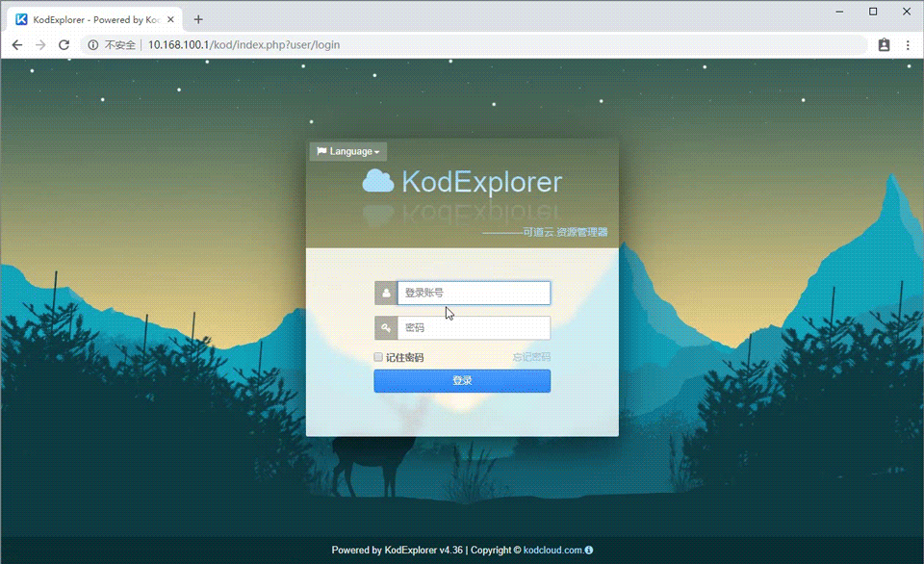
Task: Select the browser address bar URL
Action: 244,45
